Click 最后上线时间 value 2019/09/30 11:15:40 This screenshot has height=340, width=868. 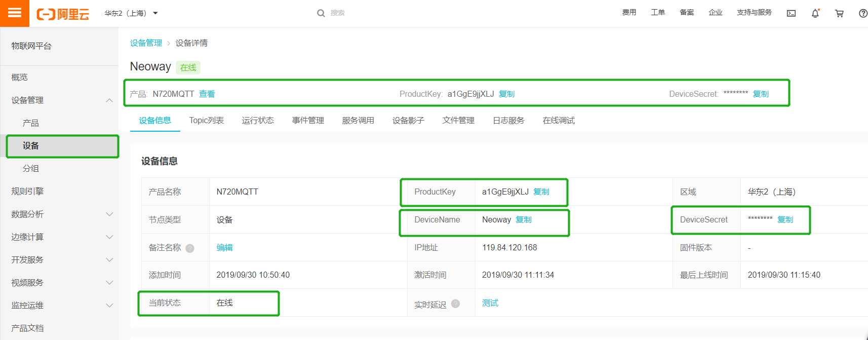click(784, 275)
